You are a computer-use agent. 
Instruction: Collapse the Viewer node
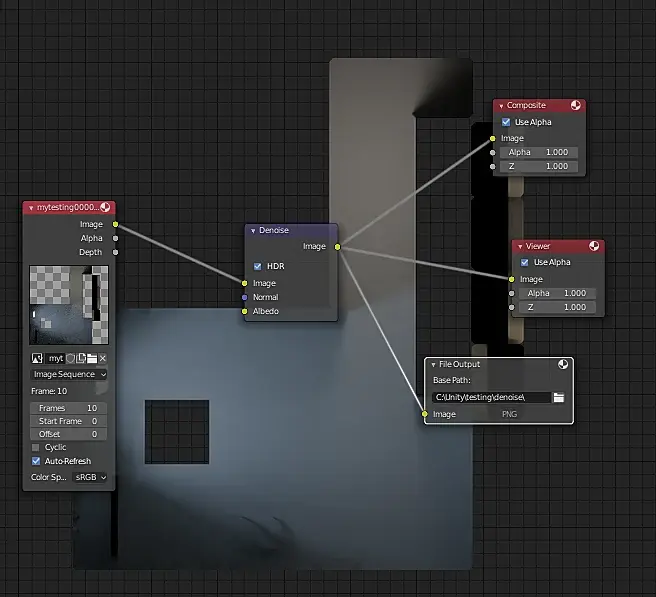click(520, 247)
